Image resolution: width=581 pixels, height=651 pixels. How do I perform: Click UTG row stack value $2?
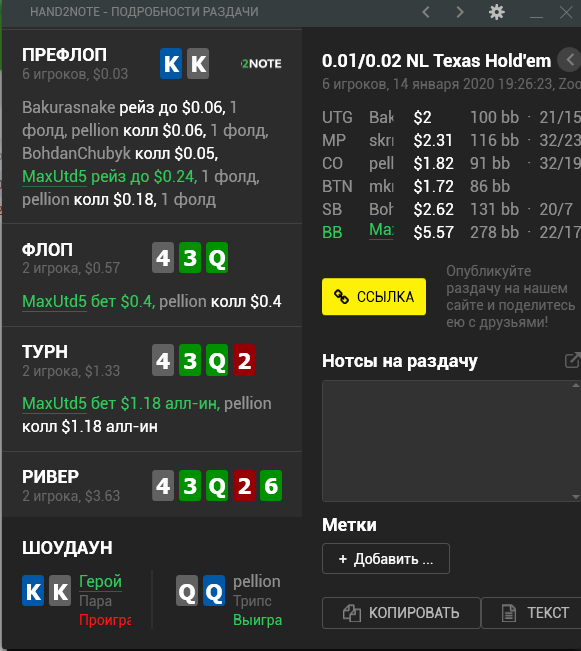(x=423, y=117)
